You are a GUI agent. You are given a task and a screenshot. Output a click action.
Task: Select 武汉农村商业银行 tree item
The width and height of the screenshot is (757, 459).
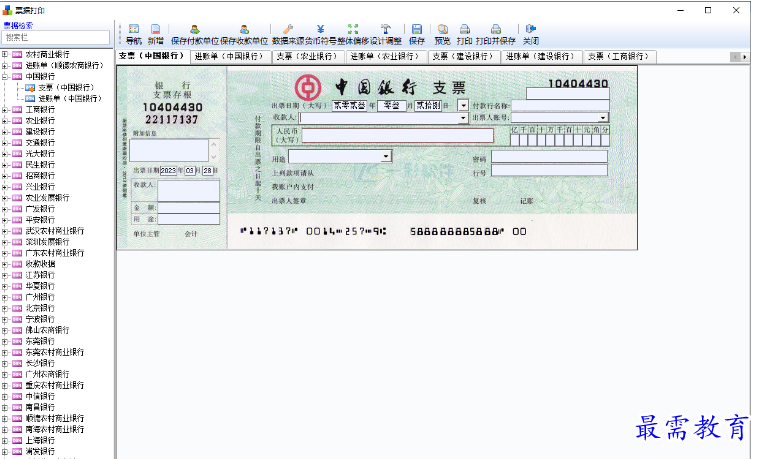point(55,231)
